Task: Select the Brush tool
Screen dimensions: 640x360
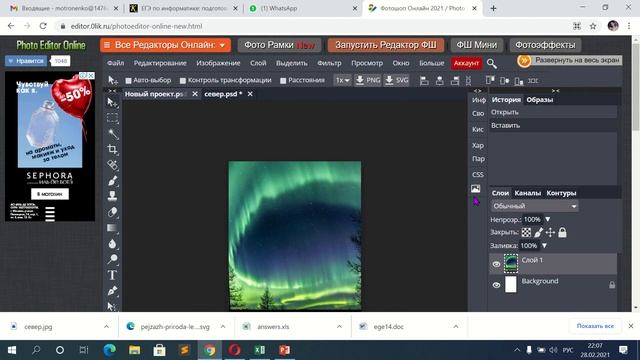Action: (112, 181)
